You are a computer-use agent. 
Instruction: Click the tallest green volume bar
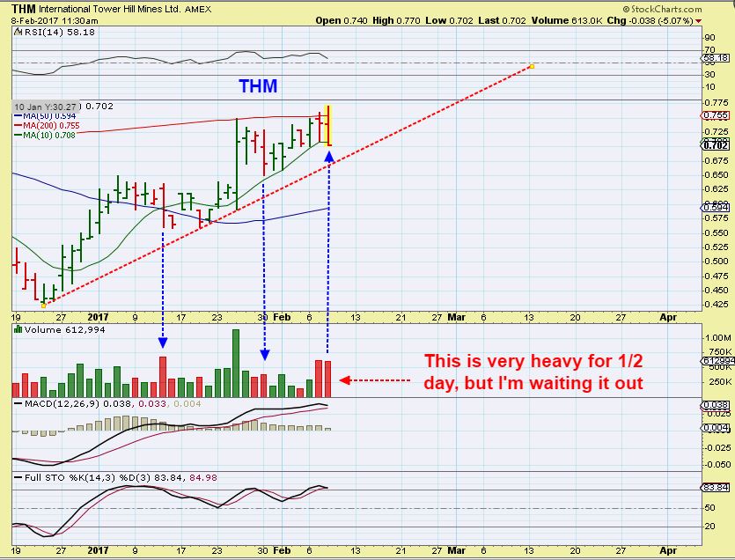(236, 364)
